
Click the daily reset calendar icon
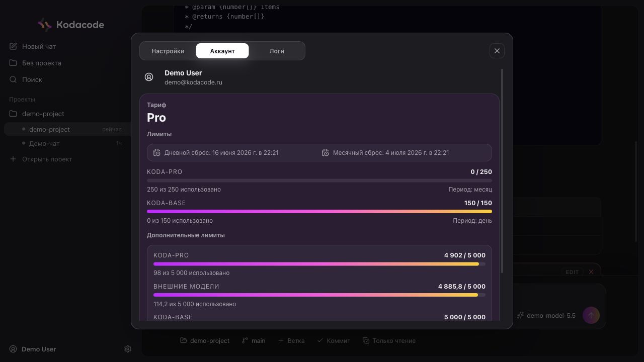[157, 152]
